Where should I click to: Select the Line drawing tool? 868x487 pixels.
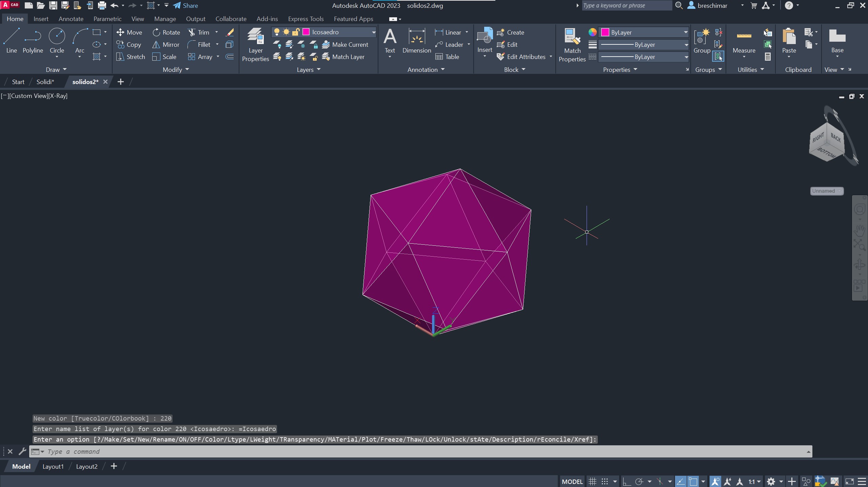(12, 41)
